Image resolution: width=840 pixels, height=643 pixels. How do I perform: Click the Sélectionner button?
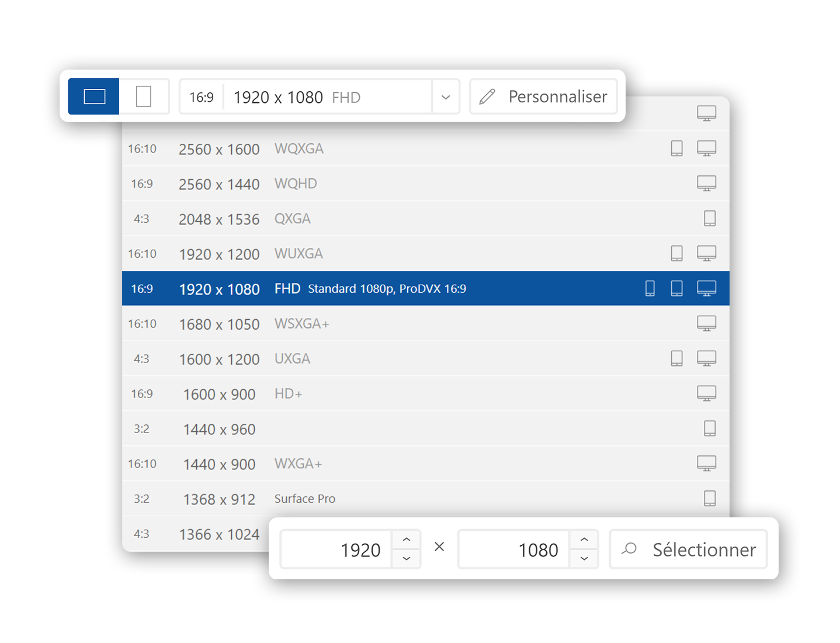688,549
